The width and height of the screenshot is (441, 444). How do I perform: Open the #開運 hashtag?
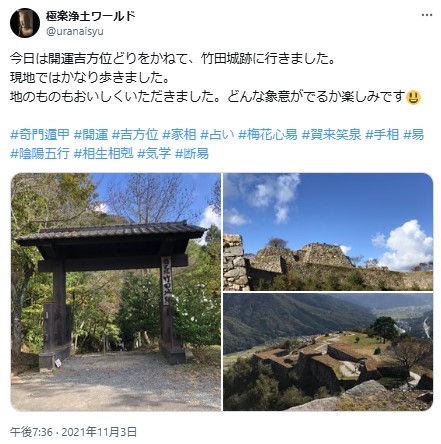tap(91, 135)
